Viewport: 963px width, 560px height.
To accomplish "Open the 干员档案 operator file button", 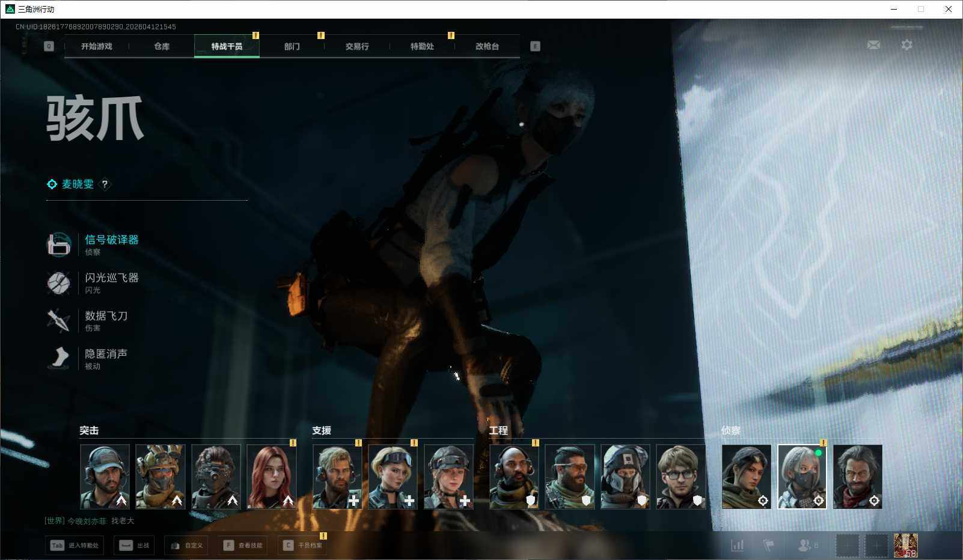I will pos(302,546).
